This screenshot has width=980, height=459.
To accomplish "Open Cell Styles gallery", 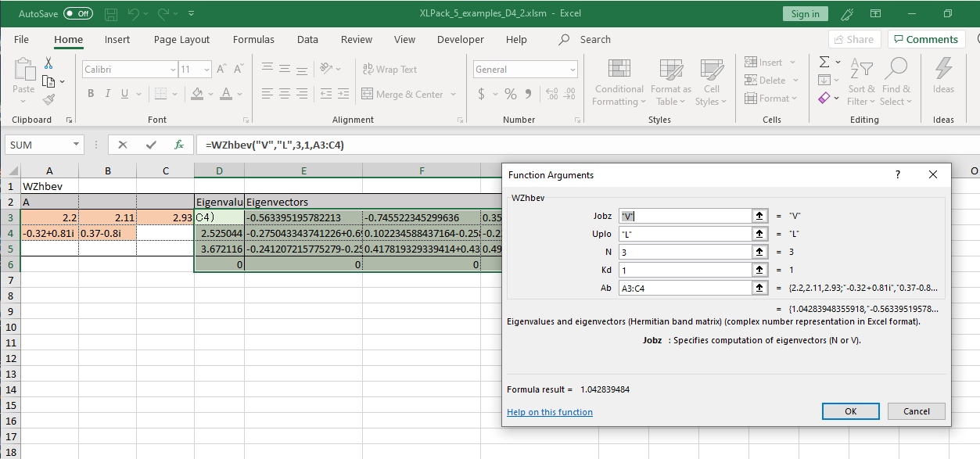I will [711, 82].
